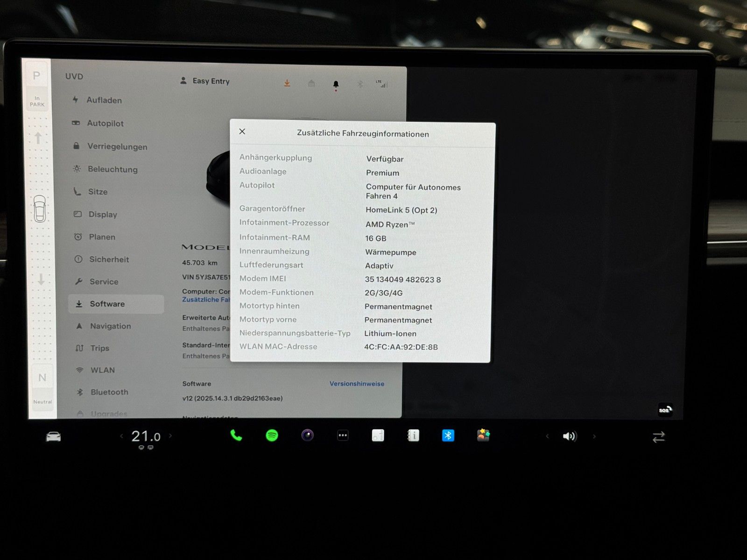The image size is (747, 560).
Task: Open the blue Bluetooth app in dock
Action: tap(448, 435)
